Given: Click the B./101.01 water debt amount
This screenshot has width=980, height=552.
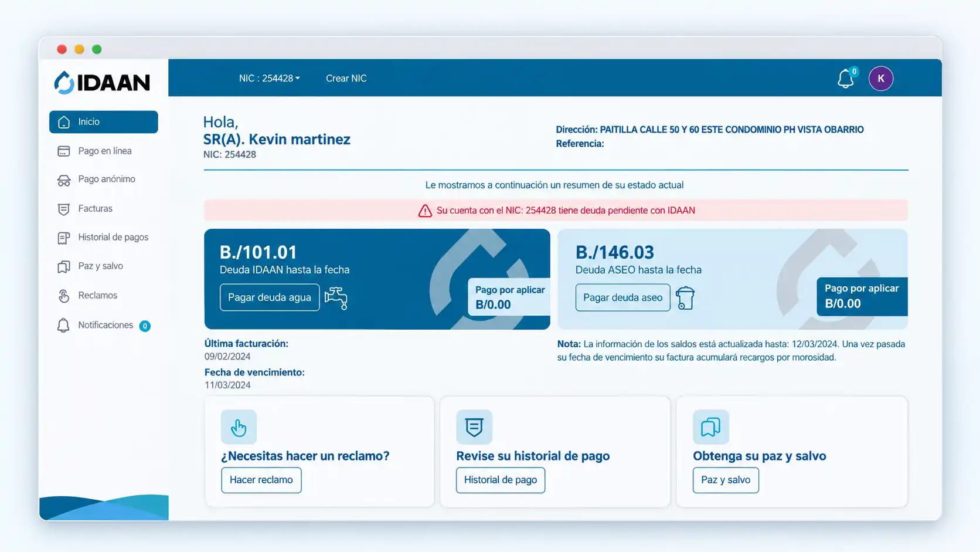Looking at the screenshot, I should [x=258, y=252].
